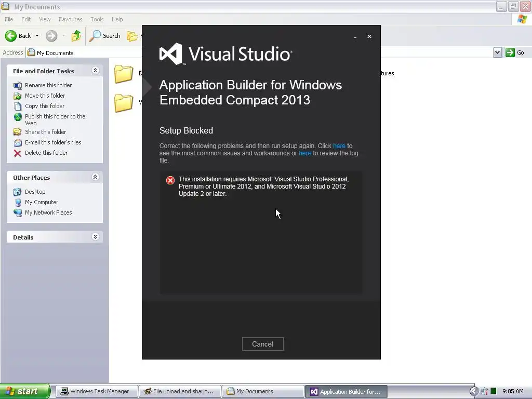Open the Edit menu in My Documents
This screenshot has width=532, height=399.
pyautogui.click(x=26, y=19)
